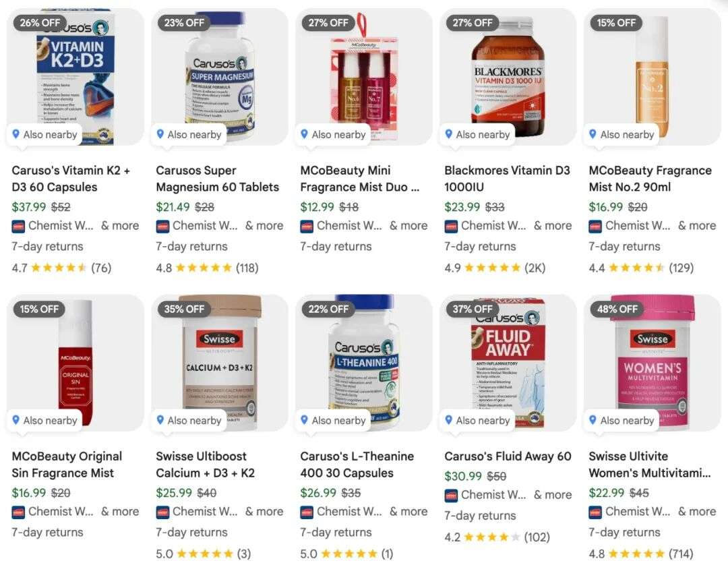
Task: Open Blackmores Vitamin D3 1000IU listing title
Action: [x=507, y=179]
